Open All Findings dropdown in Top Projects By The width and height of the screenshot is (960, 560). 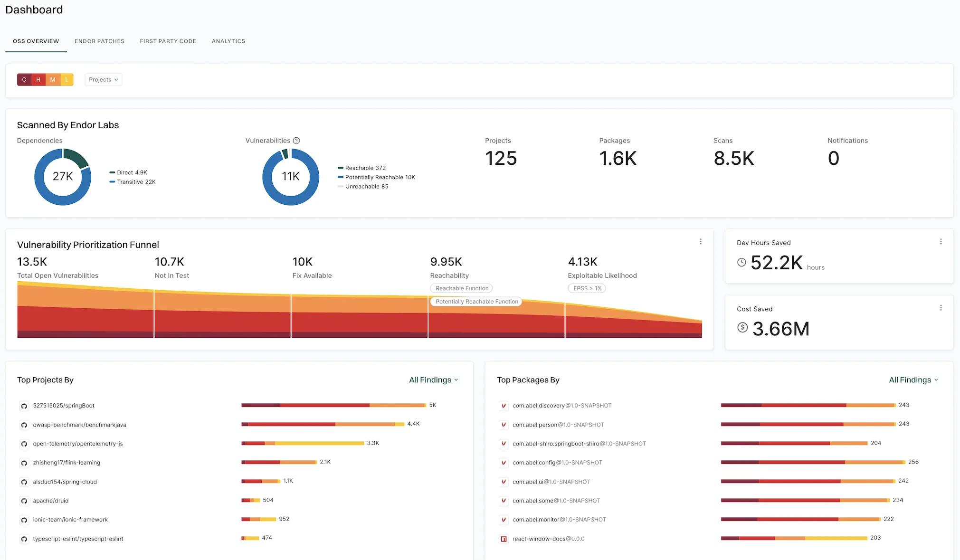433,380
